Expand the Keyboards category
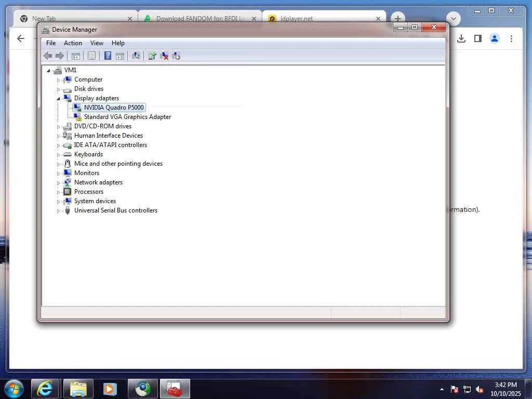The width and height of the screenshot is (532, 399). coord(58,155)
